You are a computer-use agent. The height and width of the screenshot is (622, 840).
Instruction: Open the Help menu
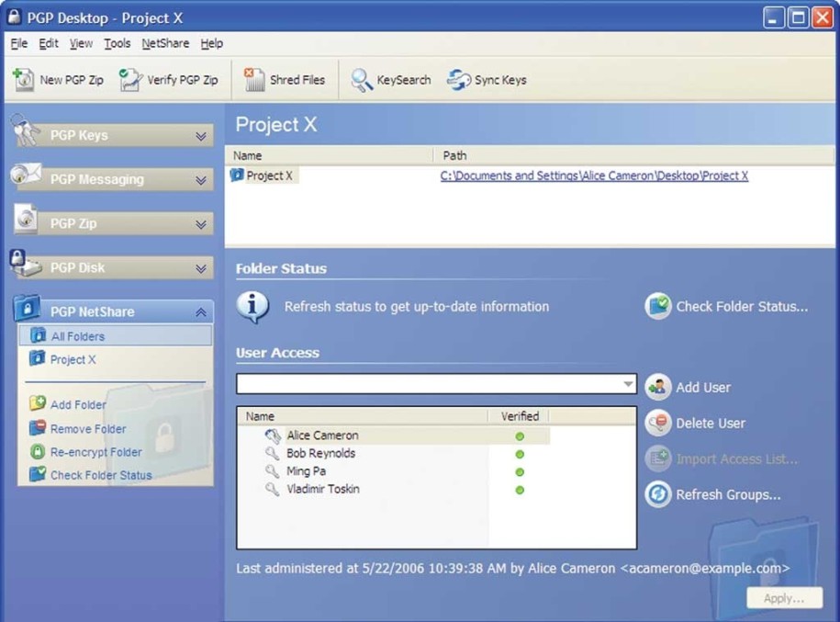tap(212, 43)
